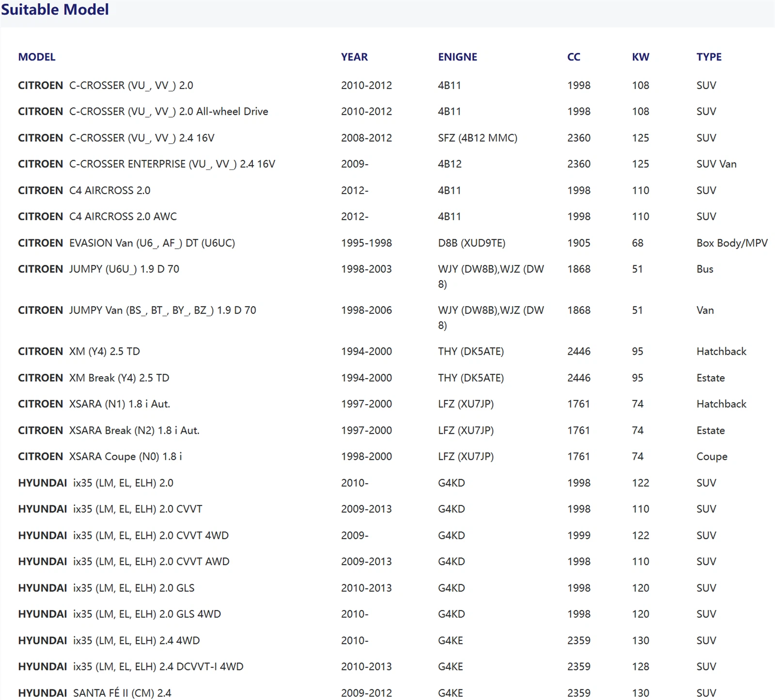775x700 pixels.
Task: Click the 'Suitable Model' heading
Action: coord(55,9)
